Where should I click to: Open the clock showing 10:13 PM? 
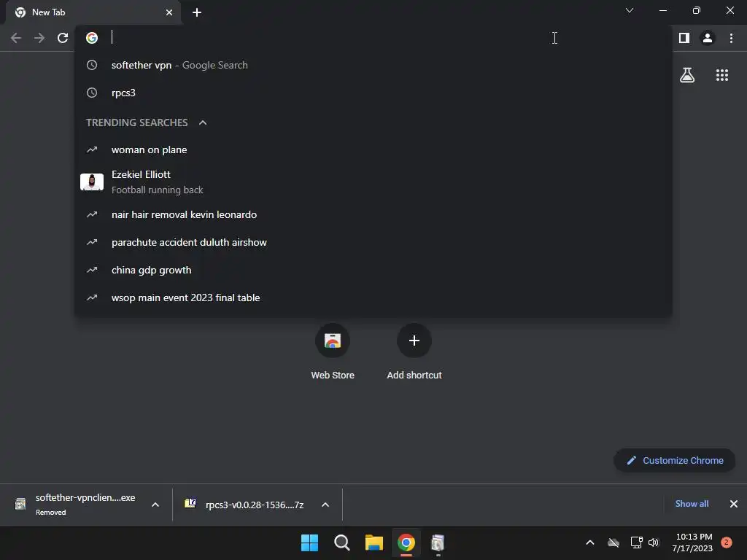[692, 542]
